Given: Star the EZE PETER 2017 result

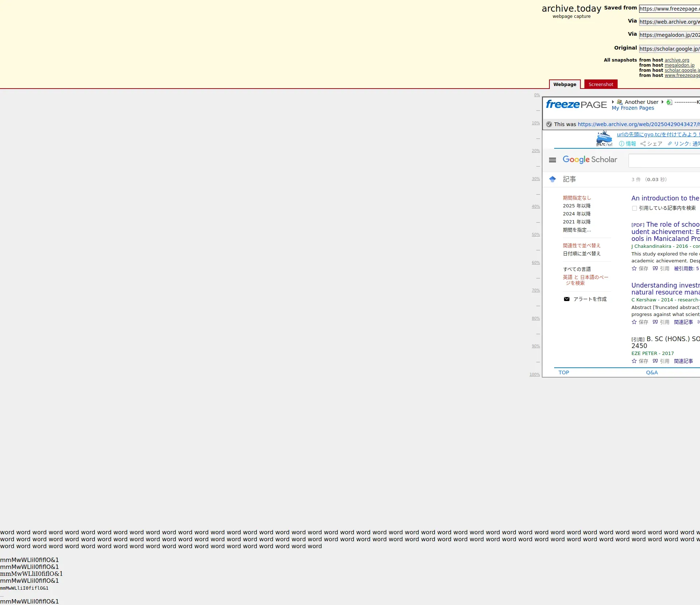Looking at the screenshot, I should [634, 361].
